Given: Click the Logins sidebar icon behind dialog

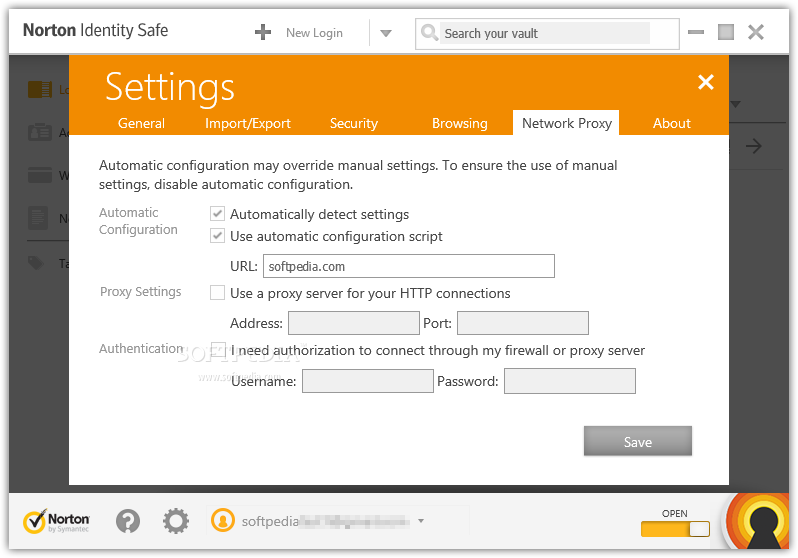Looking at the screenshot, I should point(40,90).
